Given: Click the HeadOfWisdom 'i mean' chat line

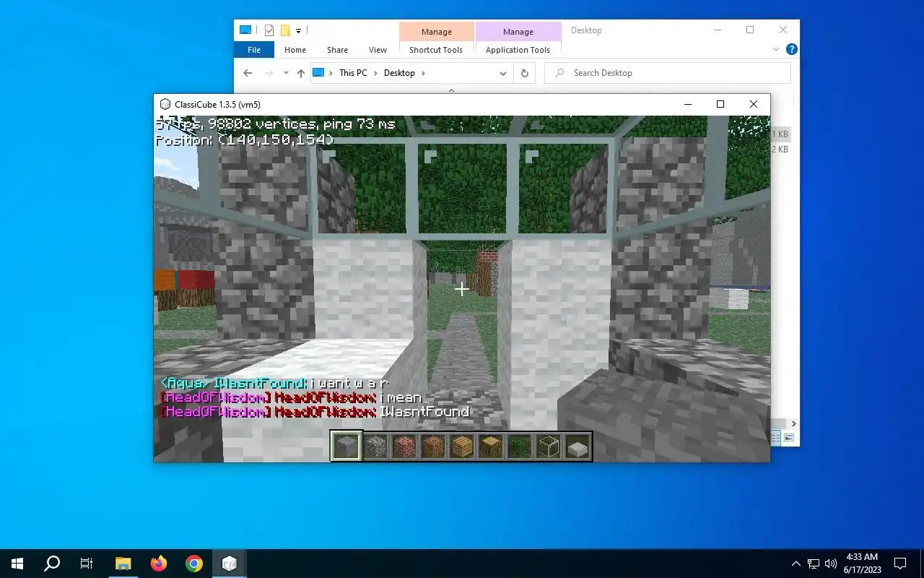Looking at the screenshot, I should pyautogui.click(x=291, y=397).
